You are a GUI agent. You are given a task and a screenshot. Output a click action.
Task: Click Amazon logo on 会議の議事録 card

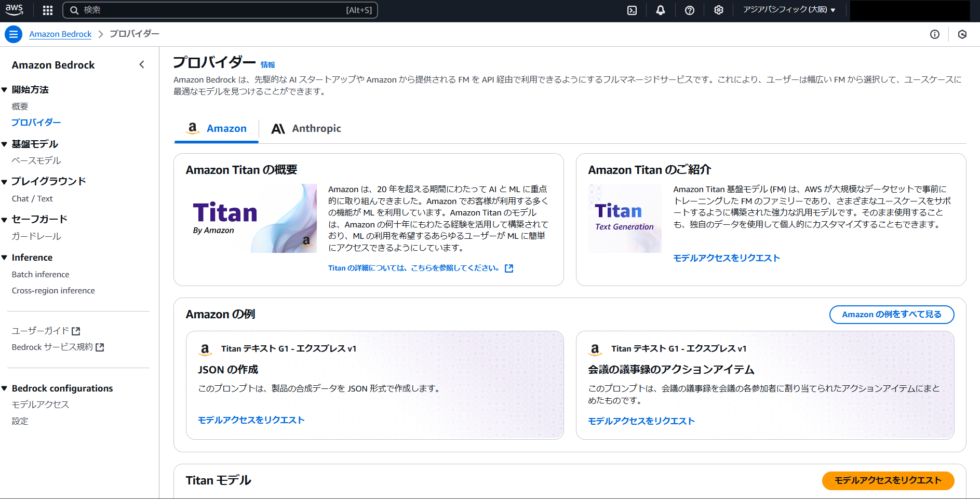(595, 349)
